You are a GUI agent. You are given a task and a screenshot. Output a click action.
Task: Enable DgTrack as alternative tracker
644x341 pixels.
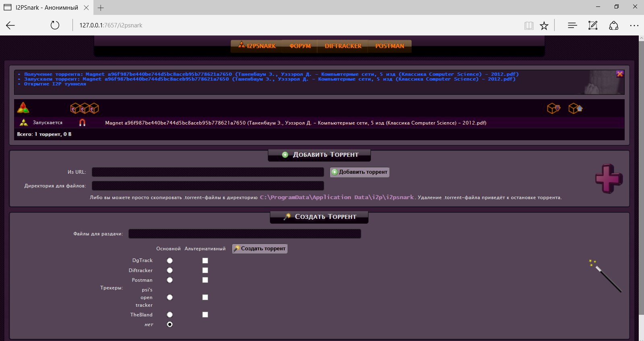205,261
